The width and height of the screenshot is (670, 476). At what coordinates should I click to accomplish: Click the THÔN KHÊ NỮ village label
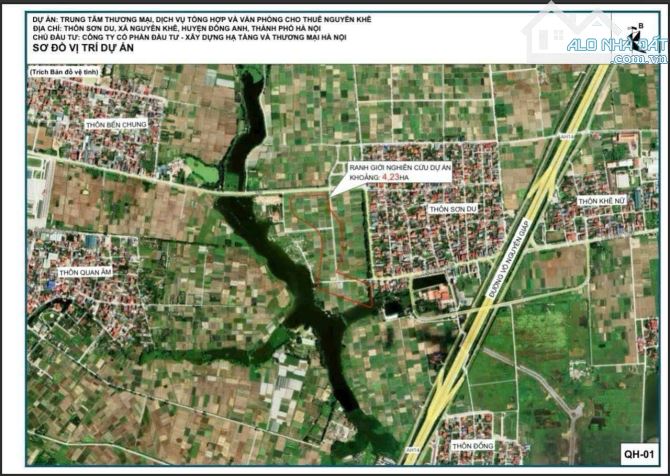click(x=603, y=201)
